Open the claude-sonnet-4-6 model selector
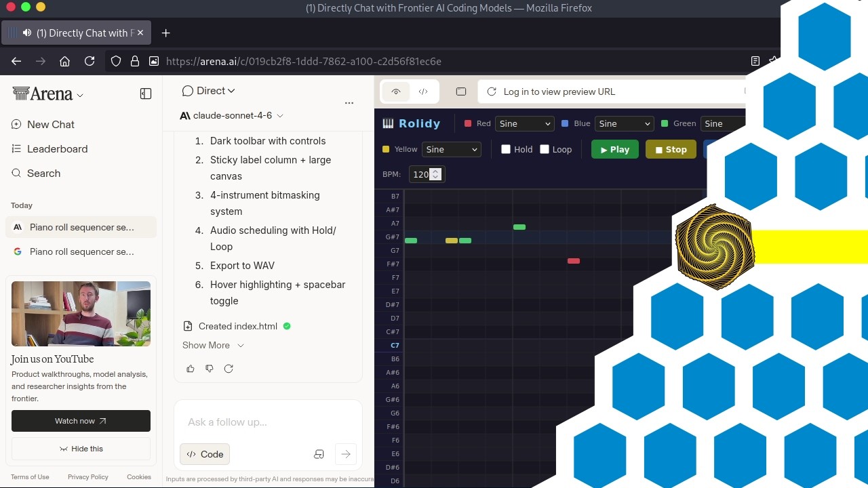The width and height of the screenshot is (868, 488). (232, 115)
